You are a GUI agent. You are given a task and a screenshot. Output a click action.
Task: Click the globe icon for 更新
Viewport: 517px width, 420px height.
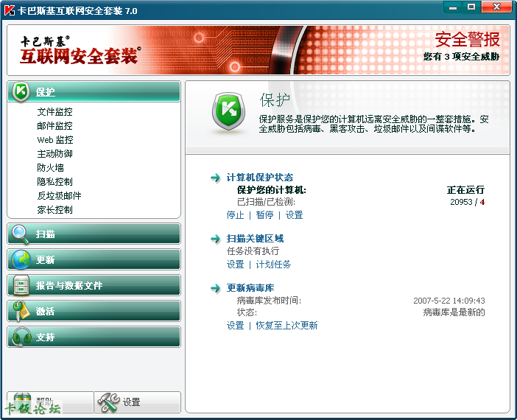(x=21, y=259)
